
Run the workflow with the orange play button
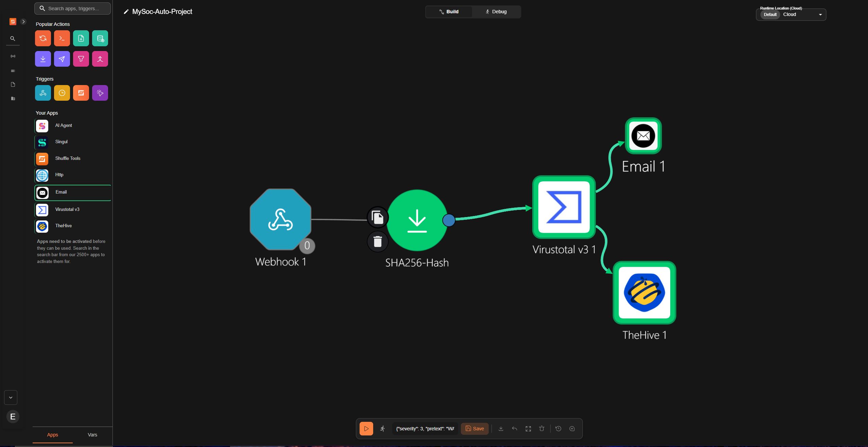tap(366, 429)
